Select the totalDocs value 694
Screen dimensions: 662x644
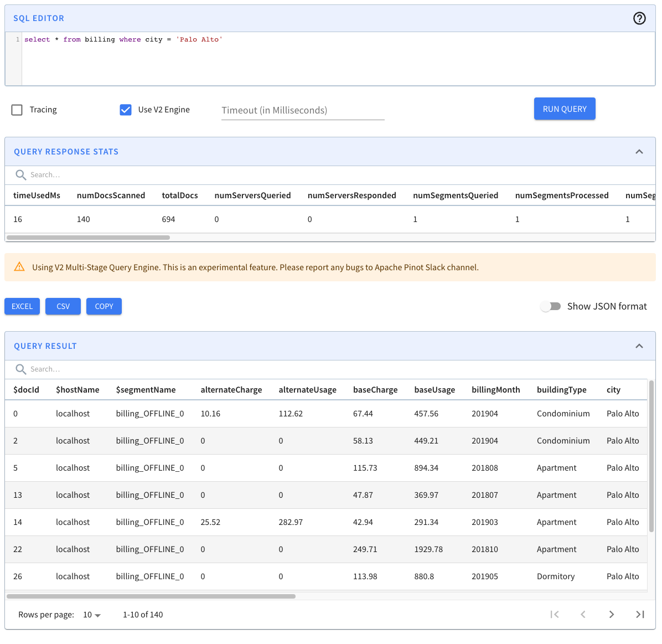[x=168, y=219]
